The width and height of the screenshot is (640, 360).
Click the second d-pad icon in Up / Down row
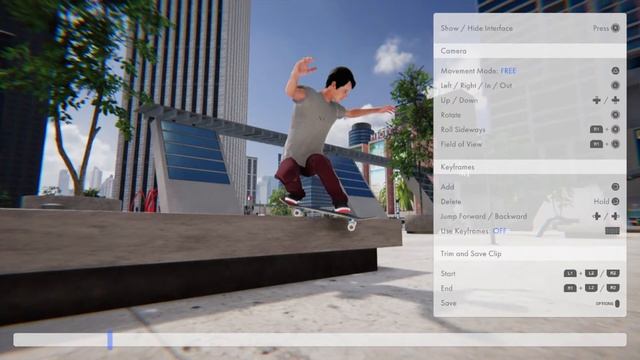615,100
